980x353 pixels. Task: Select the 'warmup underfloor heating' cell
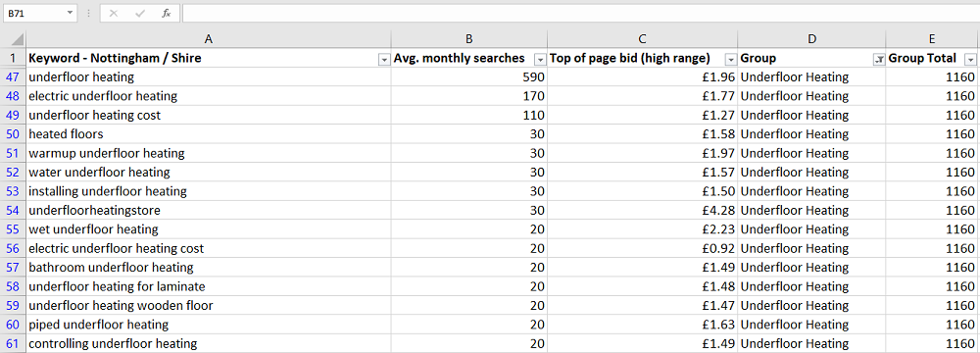coord(209,153)
